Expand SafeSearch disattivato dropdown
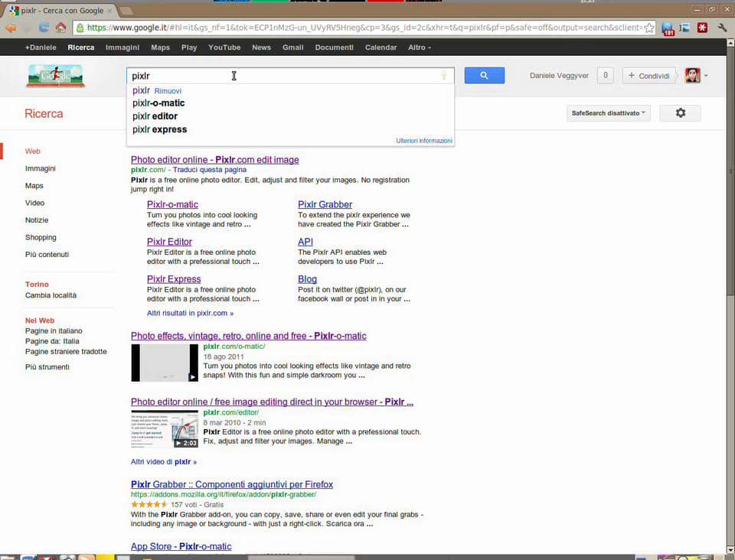The width and height of the screenshot is (735, 560). coord(608,113)
